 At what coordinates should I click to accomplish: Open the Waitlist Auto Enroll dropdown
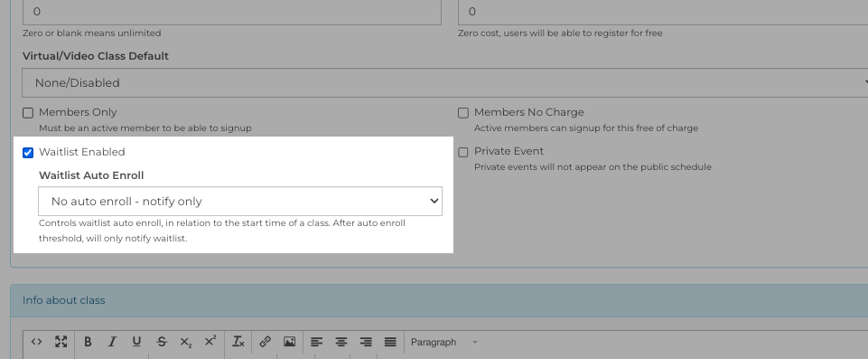pyautogui.click(x=240, y=201)
